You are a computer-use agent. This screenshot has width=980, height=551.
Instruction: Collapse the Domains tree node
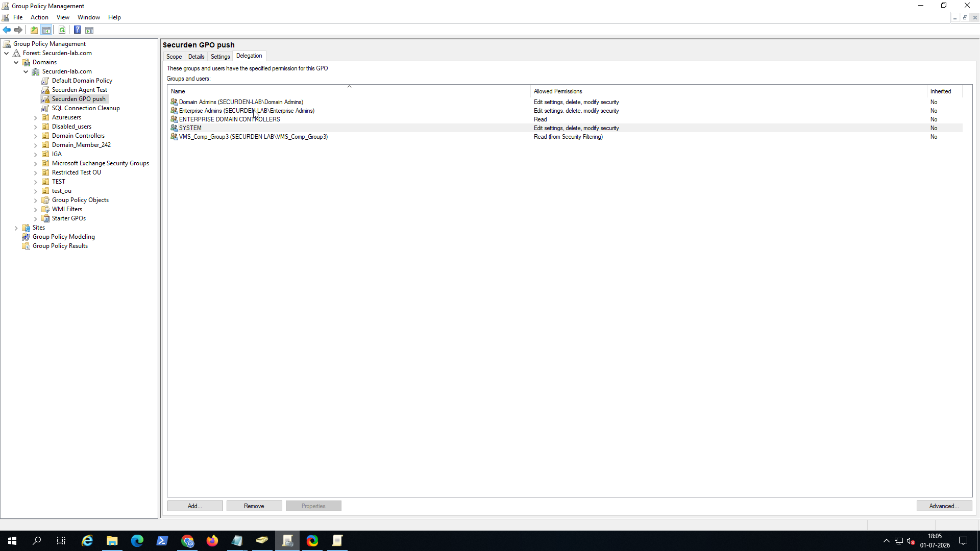16,62
